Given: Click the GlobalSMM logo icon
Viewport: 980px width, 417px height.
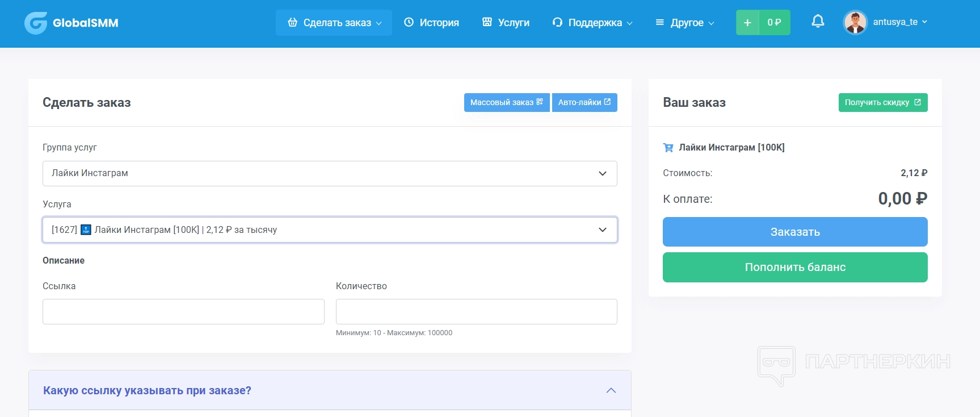Looking at the screenshot, I should tap(36, 23).
